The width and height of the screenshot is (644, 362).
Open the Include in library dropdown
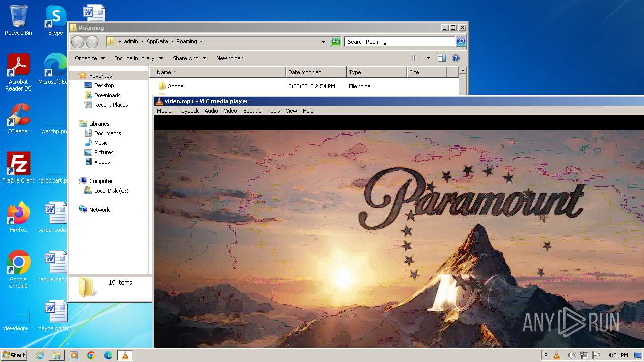click(138, 58)
